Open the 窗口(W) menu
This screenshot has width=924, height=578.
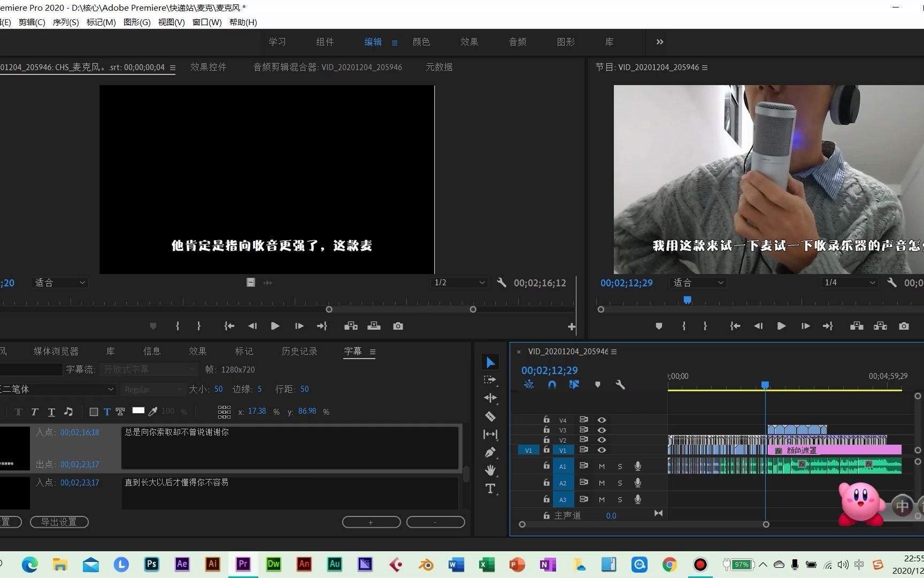pos(206,22)
